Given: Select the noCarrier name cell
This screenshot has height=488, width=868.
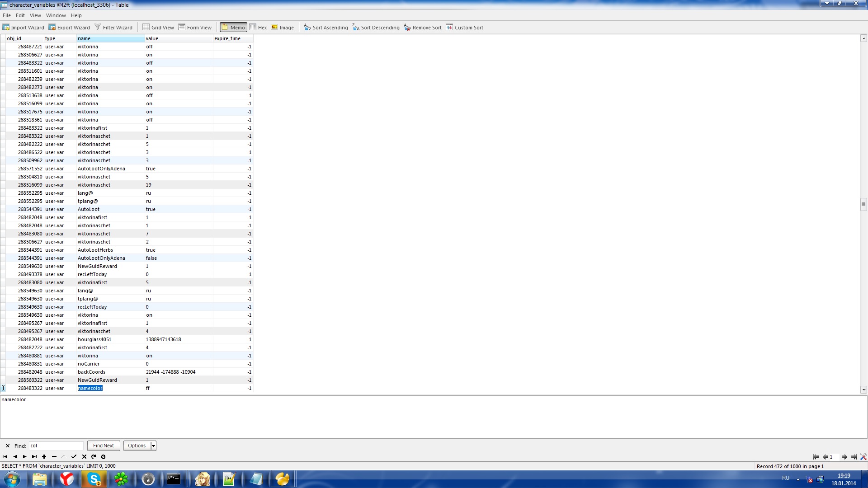Looking at the screenshot, I should point(111,364).
